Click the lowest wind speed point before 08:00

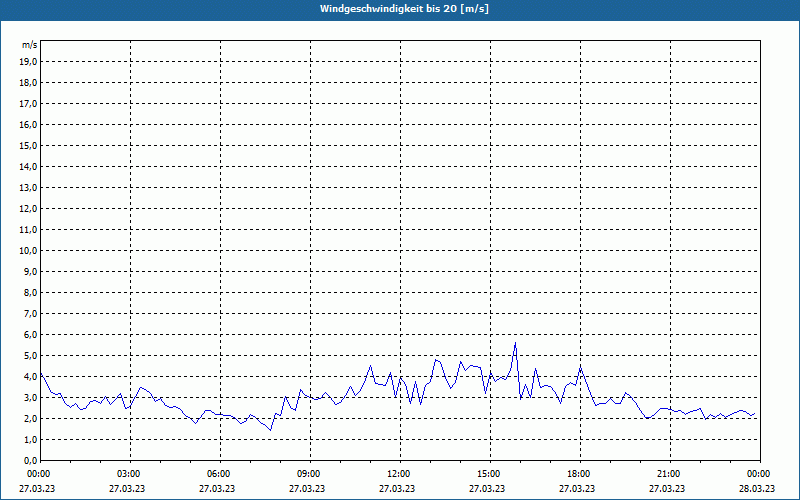(x=270, y=430)
